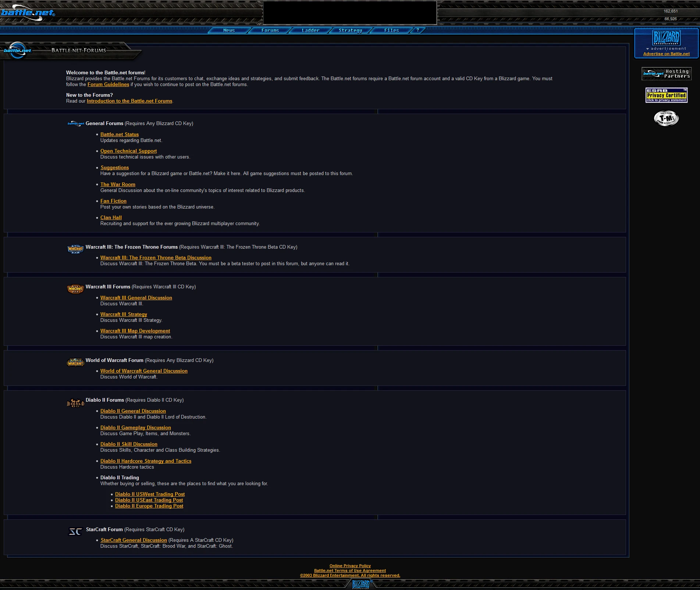Click the 66,926 counter in the header
Image resolution: width=700 pixels, height=590 pixels.
point(671,19)
